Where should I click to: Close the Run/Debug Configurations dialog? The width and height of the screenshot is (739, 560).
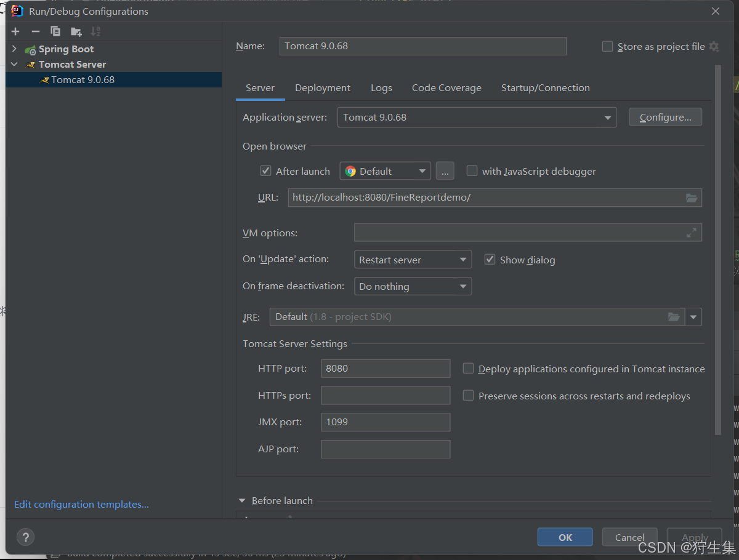pos(716,11)
